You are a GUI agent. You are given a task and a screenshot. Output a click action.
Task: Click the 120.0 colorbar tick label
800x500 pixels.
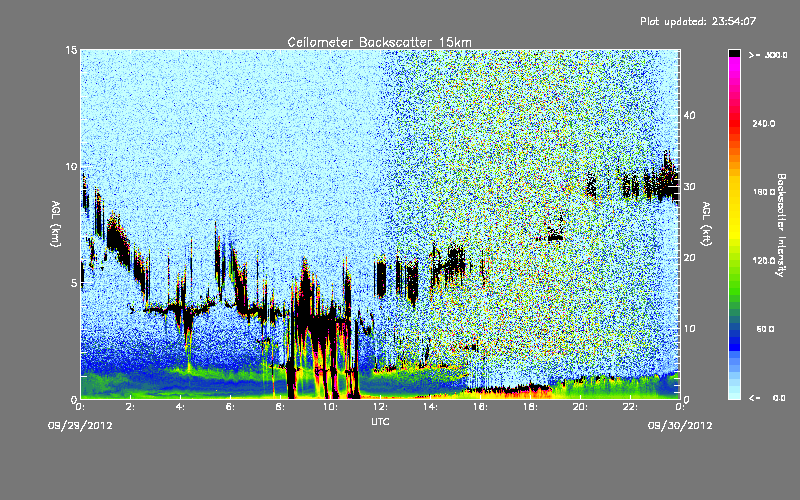point(763,261)
